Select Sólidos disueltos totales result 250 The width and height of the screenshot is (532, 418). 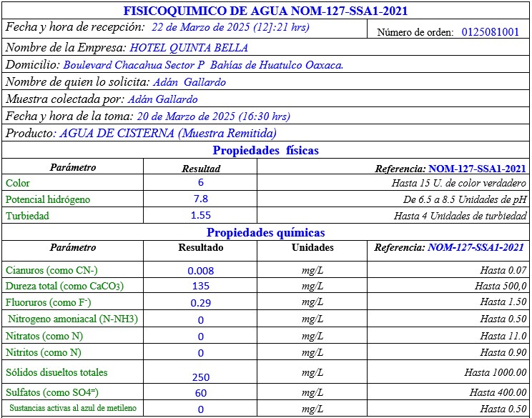(200, 377)
